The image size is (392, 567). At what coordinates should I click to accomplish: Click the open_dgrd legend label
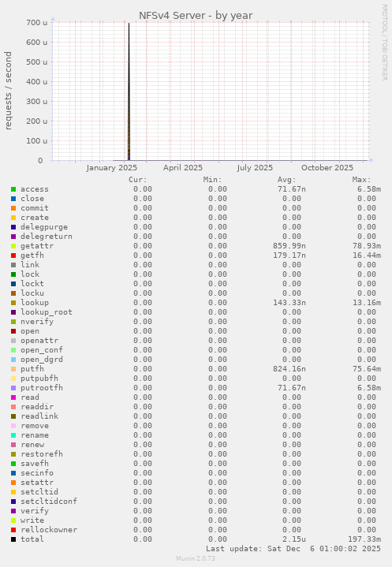[x=42, y=360]
